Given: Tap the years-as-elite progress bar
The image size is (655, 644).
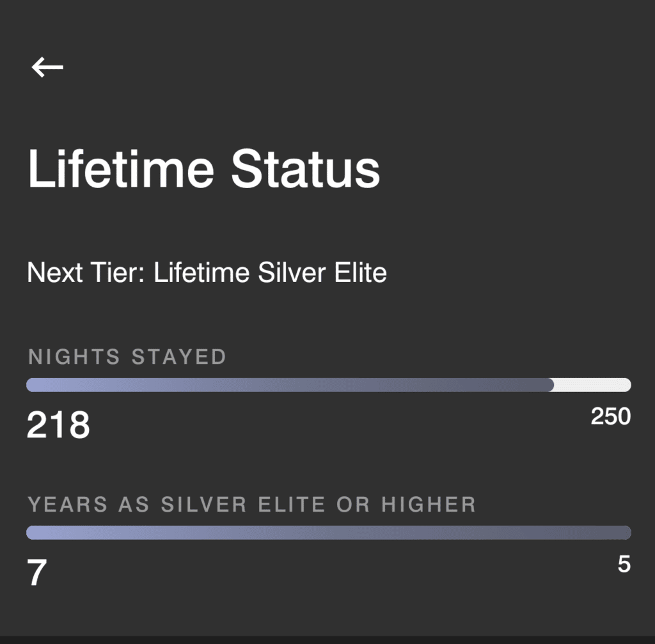Looking at the screenshot, I should 327,531.
